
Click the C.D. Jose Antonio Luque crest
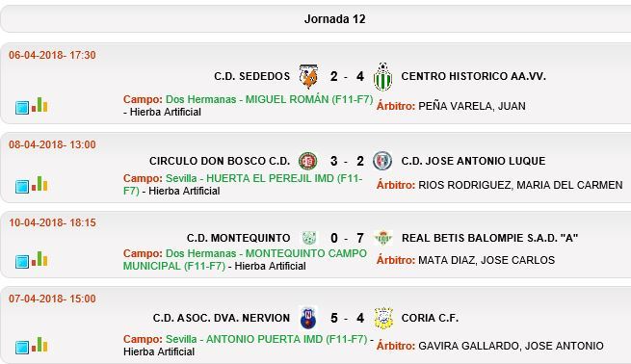382,161
